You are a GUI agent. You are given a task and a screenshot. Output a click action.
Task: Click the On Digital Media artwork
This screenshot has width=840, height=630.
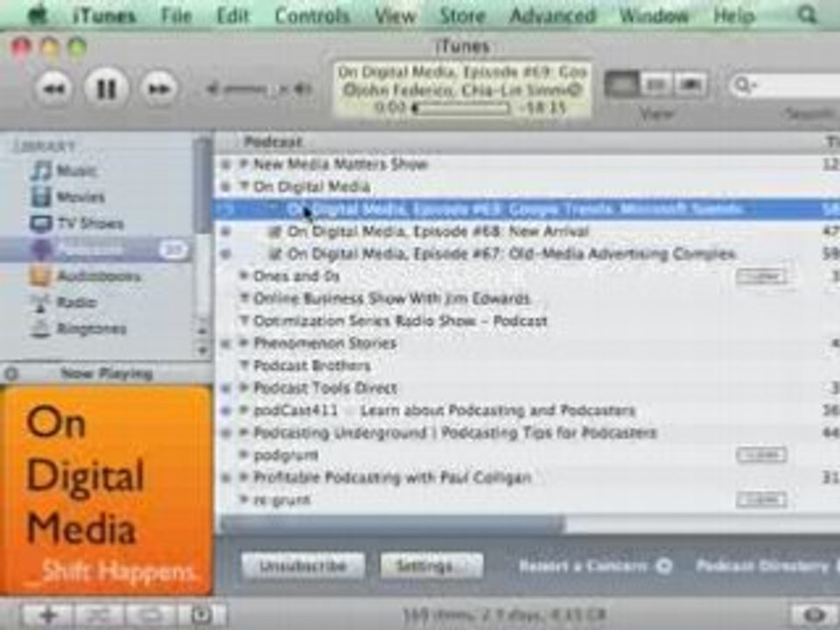106,490
